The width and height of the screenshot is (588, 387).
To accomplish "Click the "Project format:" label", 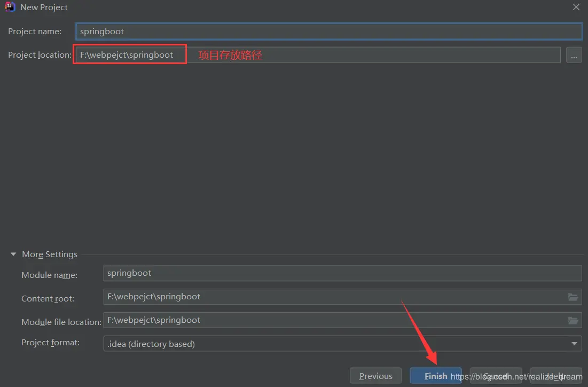I will (x=50, y=342).
